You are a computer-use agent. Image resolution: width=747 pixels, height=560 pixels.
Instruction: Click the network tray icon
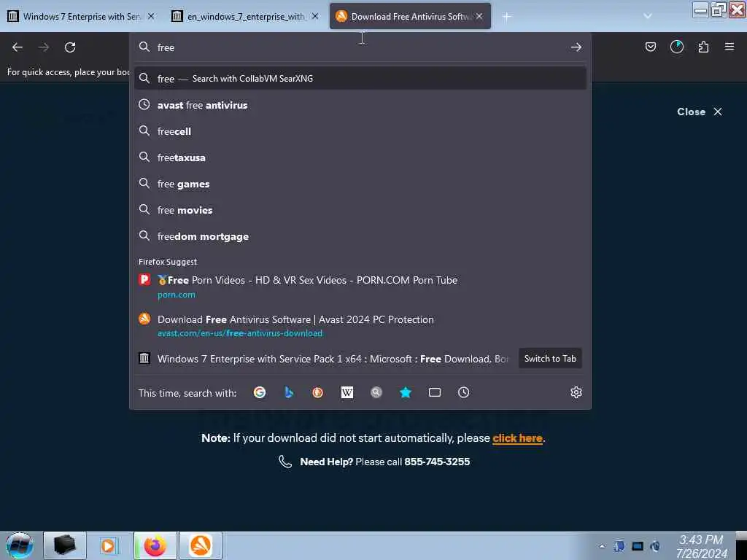[638, 546]
